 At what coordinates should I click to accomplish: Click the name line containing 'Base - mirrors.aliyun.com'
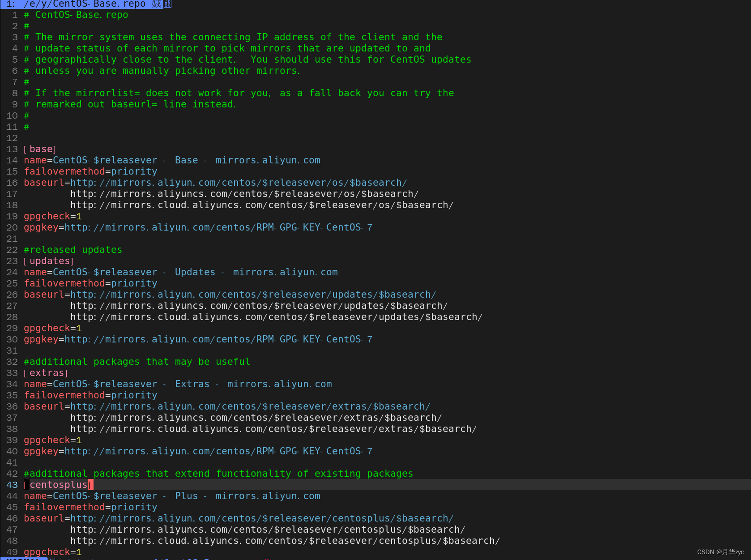coord(172,160)
